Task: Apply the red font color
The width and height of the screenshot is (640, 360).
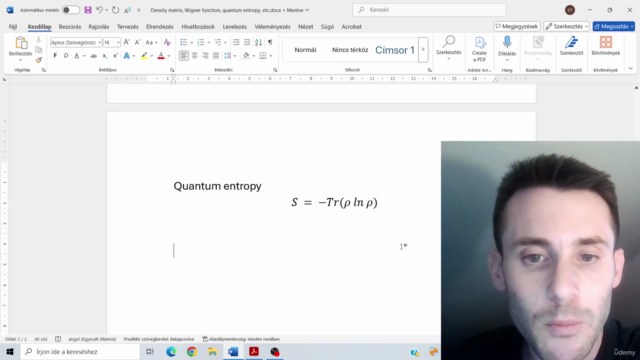Action: (161, 56)
